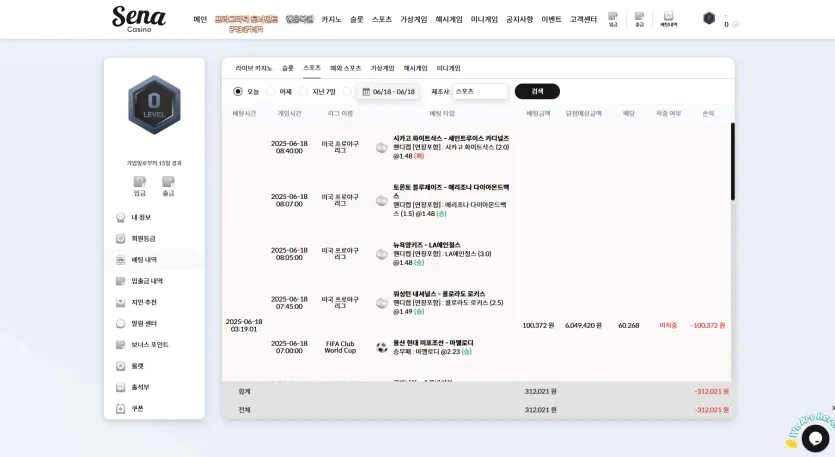835x457 pixels.
Task: Open 해시게임 in top navigation
Action: 449,19
